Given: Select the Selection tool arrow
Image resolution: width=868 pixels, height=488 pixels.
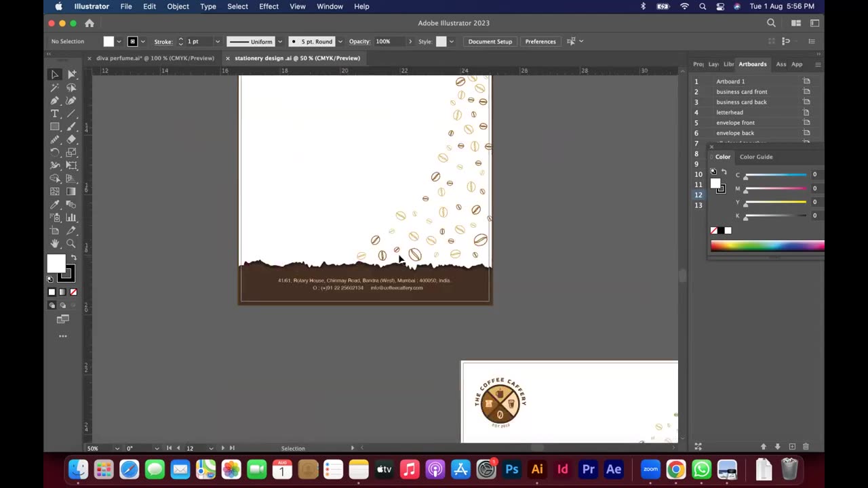Looking at the screenshot, I should tap(55, 75).
